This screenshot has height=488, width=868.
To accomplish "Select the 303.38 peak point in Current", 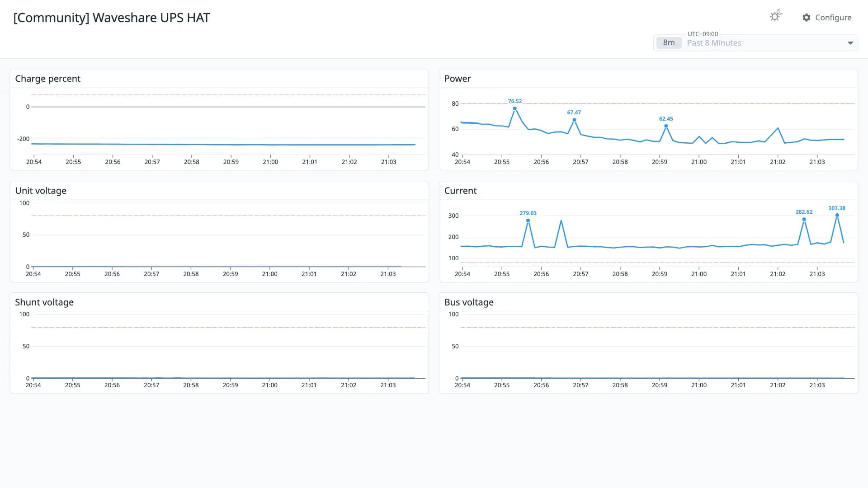I will [837, 215].
